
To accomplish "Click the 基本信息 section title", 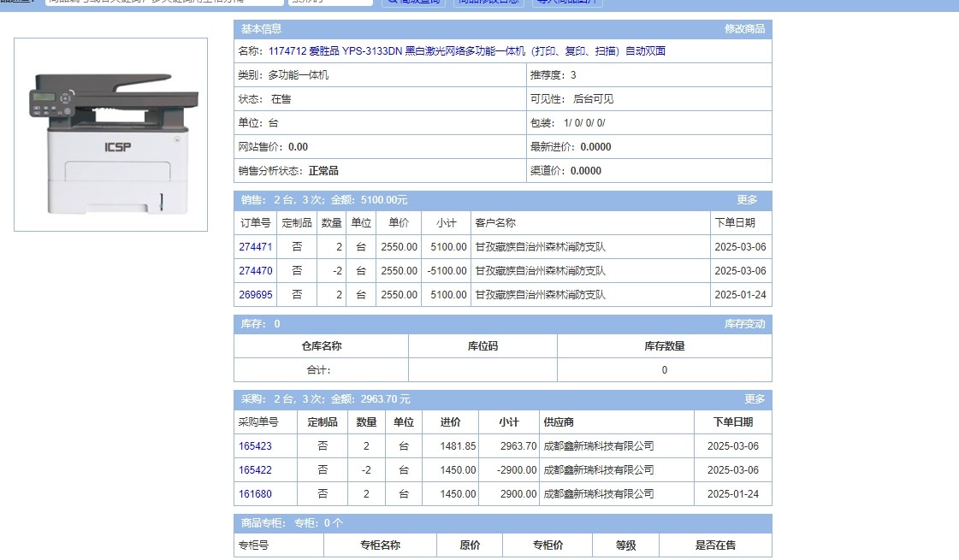I will (261, 29).
